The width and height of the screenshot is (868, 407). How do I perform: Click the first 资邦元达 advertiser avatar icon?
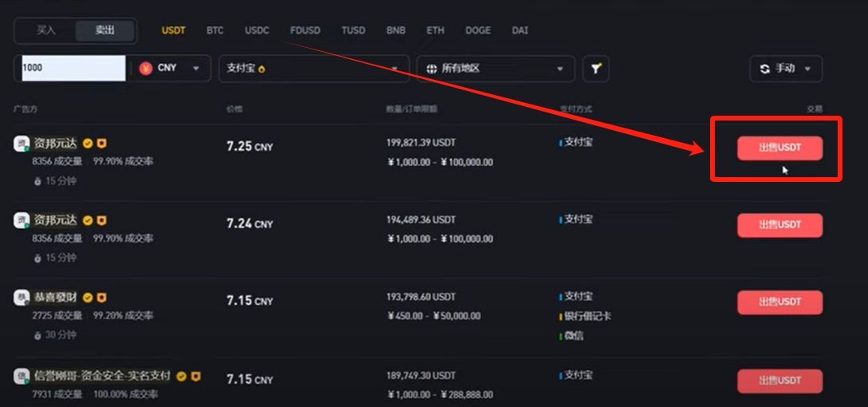22,144
